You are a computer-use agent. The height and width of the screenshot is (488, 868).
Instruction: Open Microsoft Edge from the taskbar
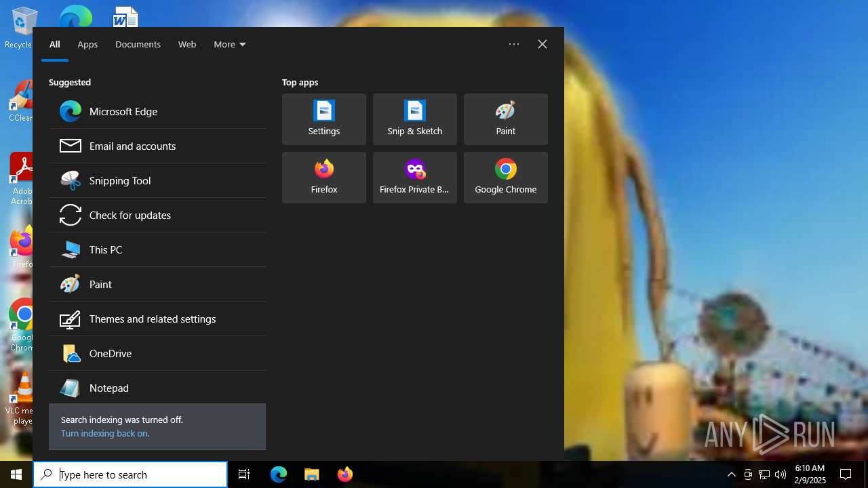279,474
